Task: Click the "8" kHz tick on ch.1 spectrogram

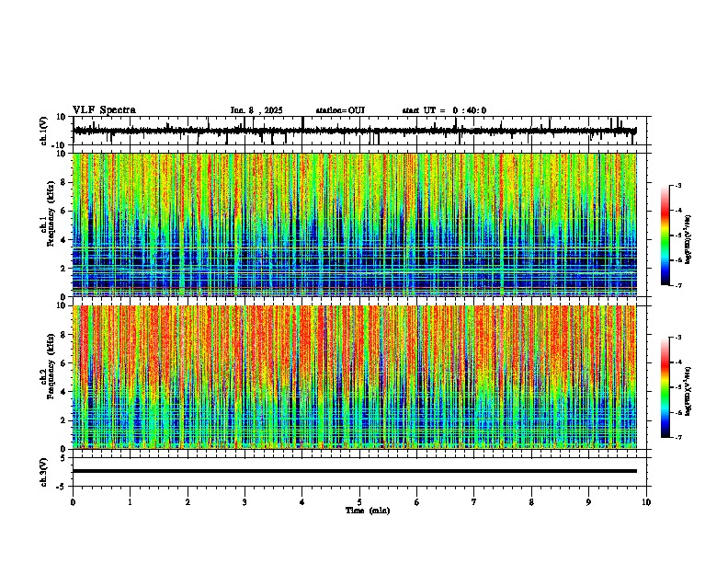Action: point(63,182)
